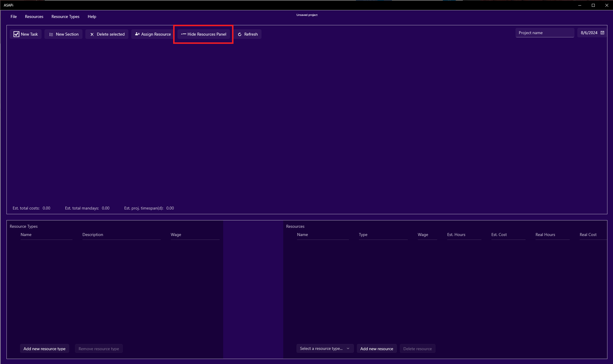Click Add new resource type
This screenshot has height=364, width=613.
coord(44,348)
